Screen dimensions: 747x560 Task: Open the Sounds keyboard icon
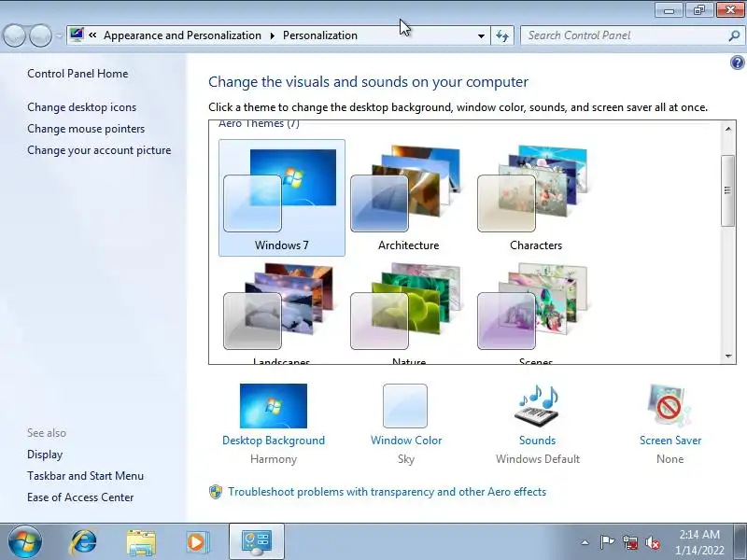point(538,406)
